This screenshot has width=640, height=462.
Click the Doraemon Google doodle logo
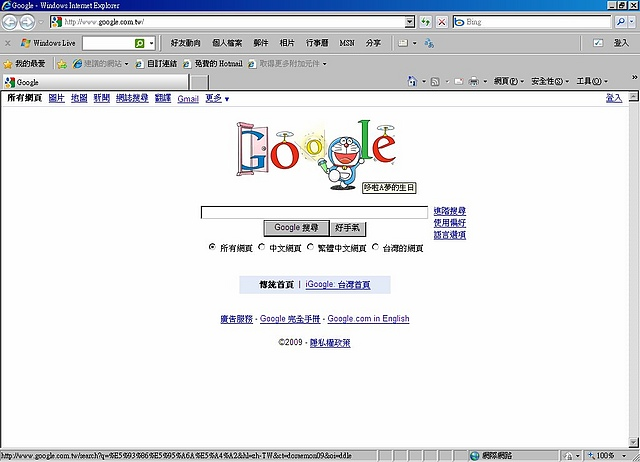(316, 154)
